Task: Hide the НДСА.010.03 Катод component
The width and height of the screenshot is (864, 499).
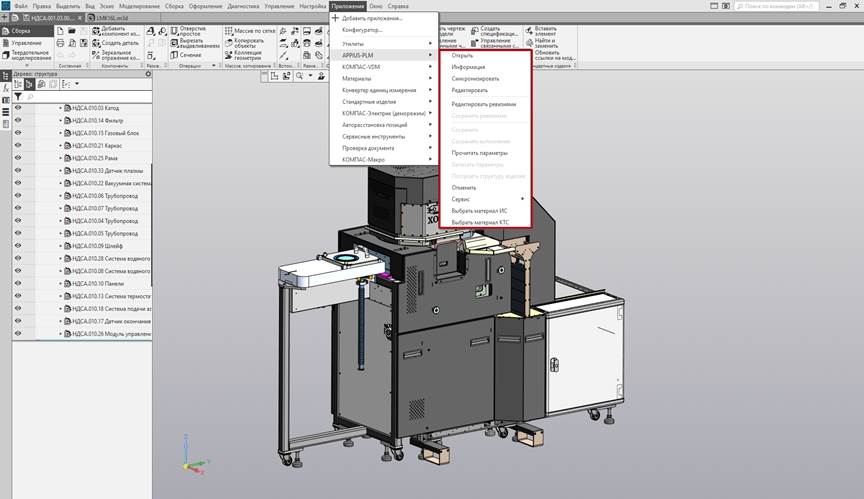Action: click(18, 108)
